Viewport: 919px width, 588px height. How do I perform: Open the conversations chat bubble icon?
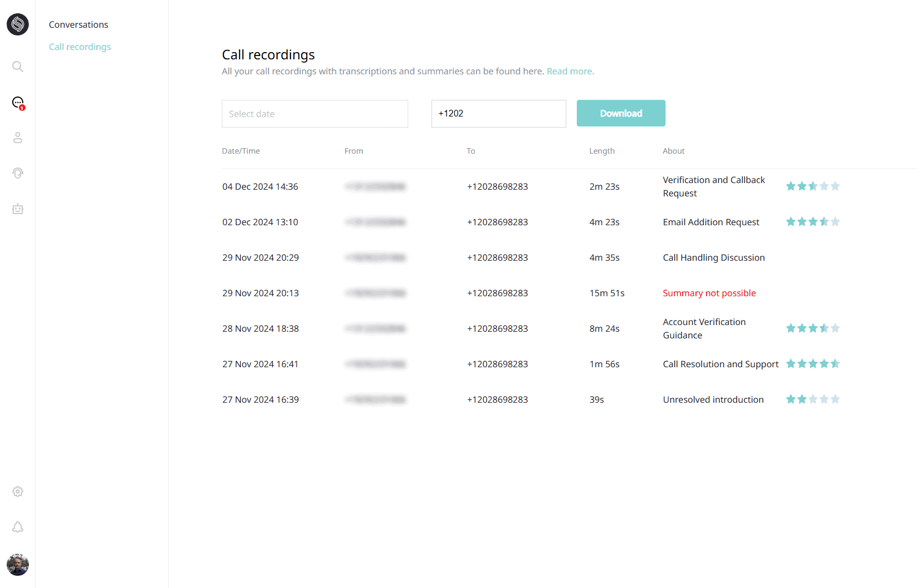coord(18,102)
